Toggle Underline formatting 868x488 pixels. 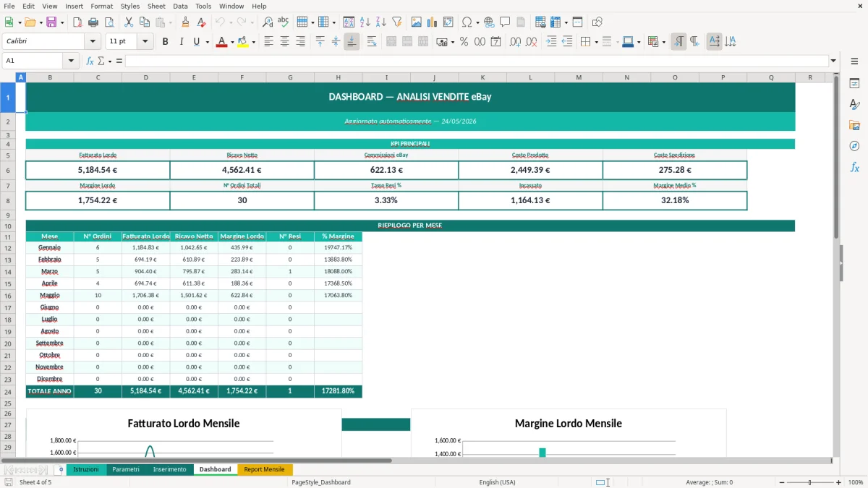pos(196,42)
